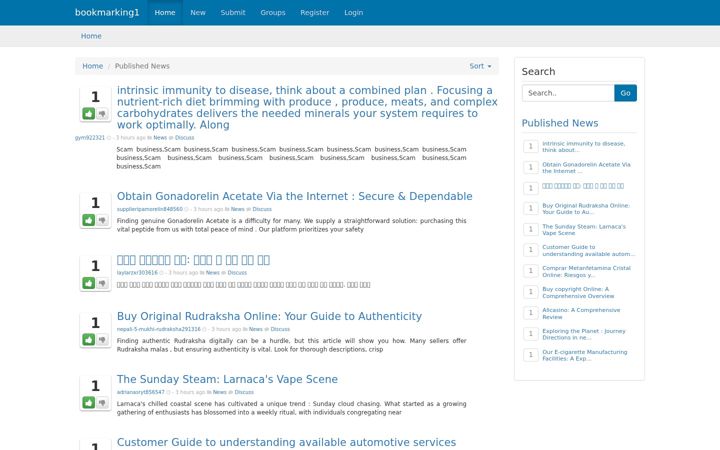Image resolution: width=720 pixels, height=450 pixels.
Task: Open sidebar link Comprar Metanfetamina Cristal
Action: pyautogui.click(x=586, y=271)
